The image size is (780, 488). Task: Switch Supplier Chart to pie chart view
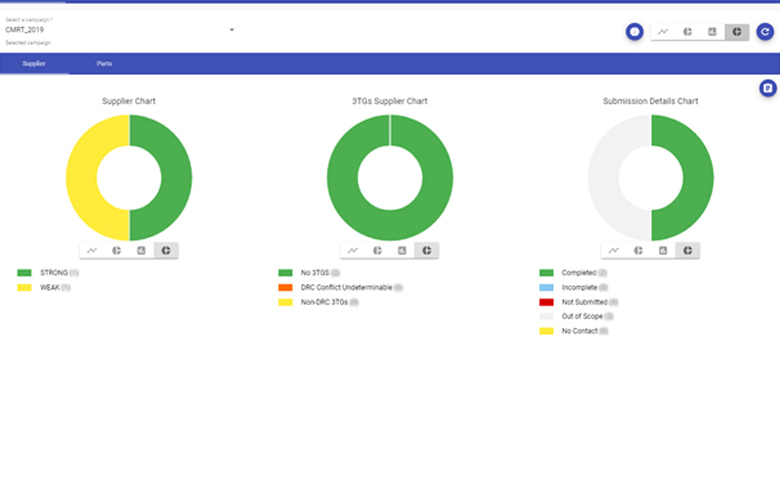[x=117, y=250]
